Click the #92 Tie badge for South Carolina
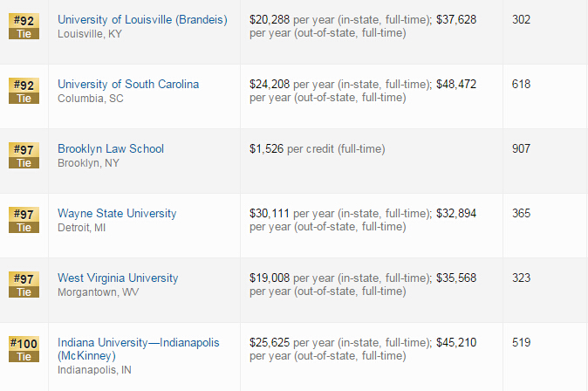 coord(24,91)
